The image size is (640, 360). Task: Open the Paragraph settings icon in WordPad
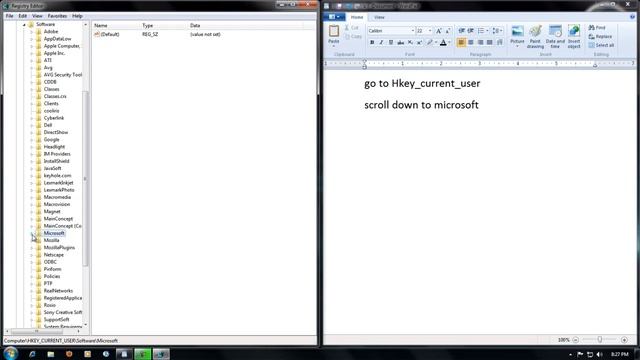pyautogui.click(x=500, y=42)
